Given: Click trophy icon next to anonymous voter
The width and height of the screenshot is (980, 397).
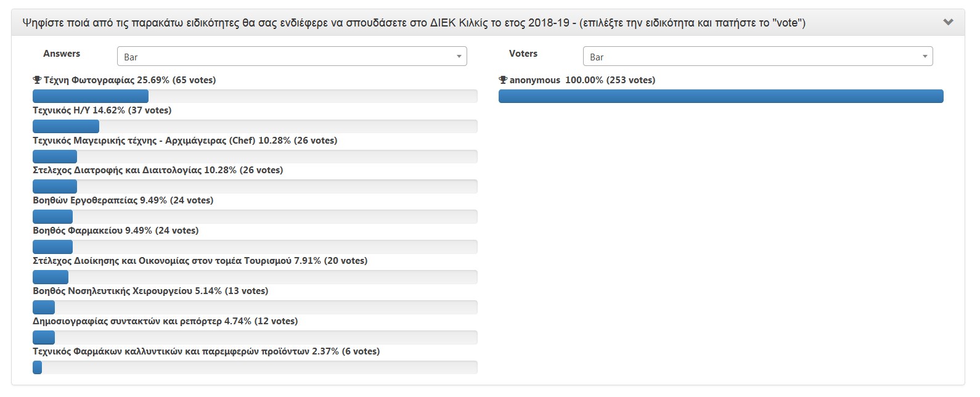Looking at the screenshot, I should [x=503, y=80].
